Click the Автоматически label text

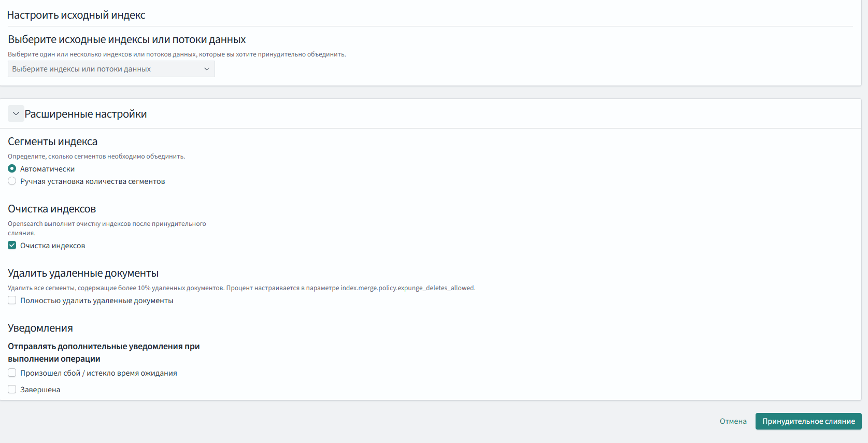[x=47, y=169]
